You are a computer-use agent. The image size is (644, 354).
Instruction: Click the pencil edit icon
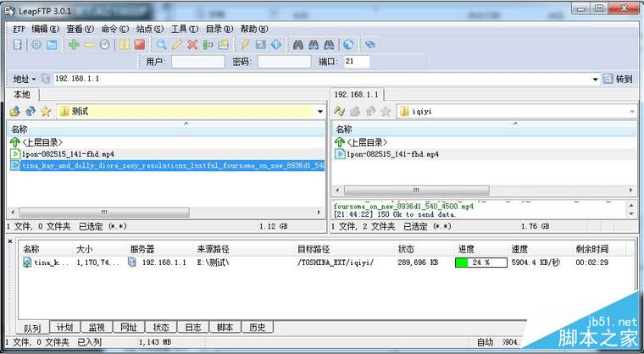(x=177, y=45)
